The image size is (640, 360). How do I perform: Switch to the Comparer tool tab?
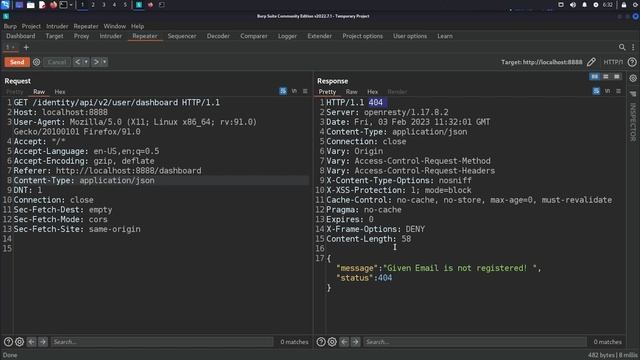point(253,36)
